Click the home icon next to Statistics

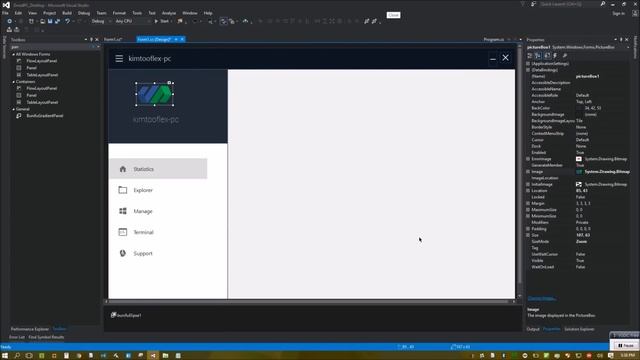122,169
